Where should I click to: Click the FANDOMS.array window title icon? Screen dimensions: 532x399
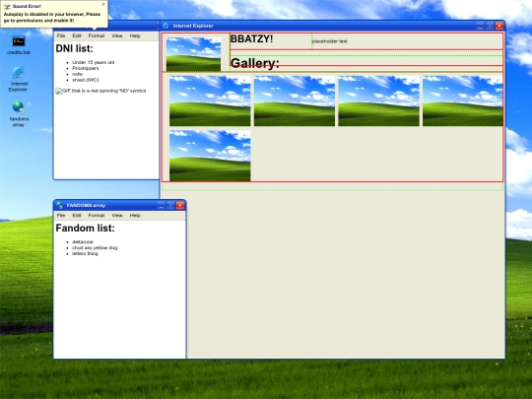pyautogui.click(x=59, y=205)
